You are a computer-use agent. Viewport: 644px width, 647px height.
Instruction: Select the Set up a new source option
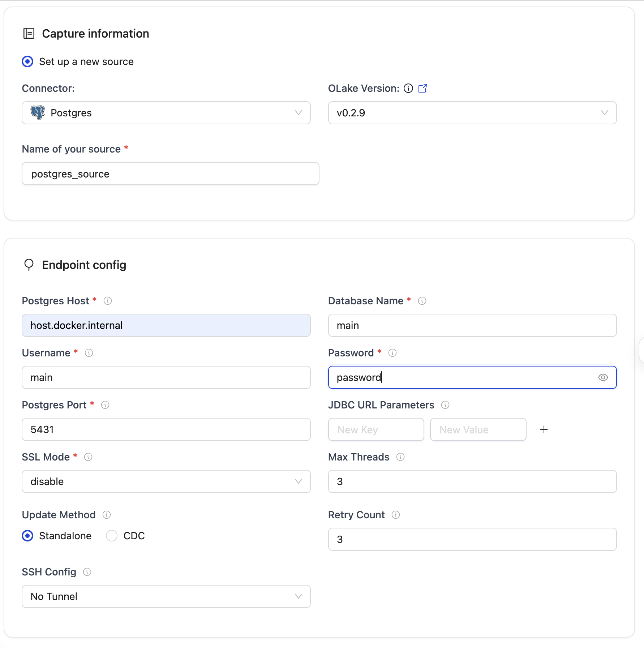[x=27, y=61]
